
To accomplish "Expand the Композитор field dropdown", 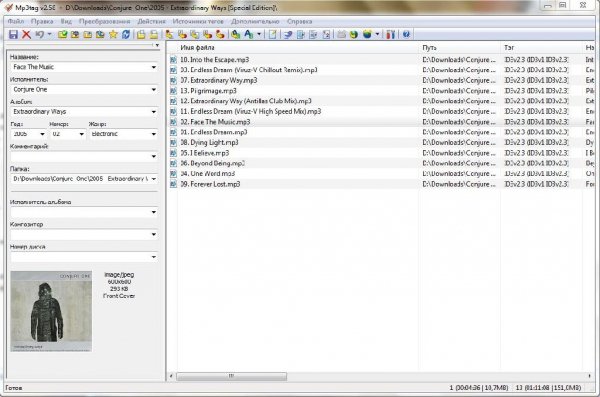I will [154, 234].
